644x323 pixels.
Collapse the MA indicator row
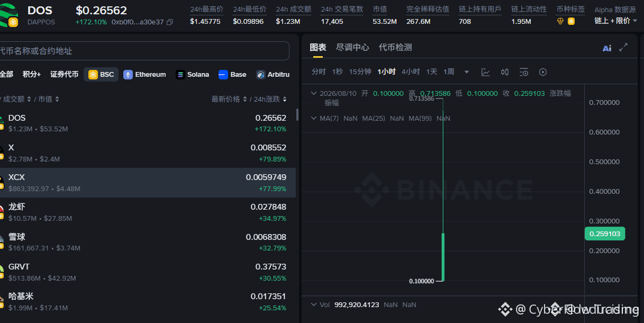click(x=313, y=118)
